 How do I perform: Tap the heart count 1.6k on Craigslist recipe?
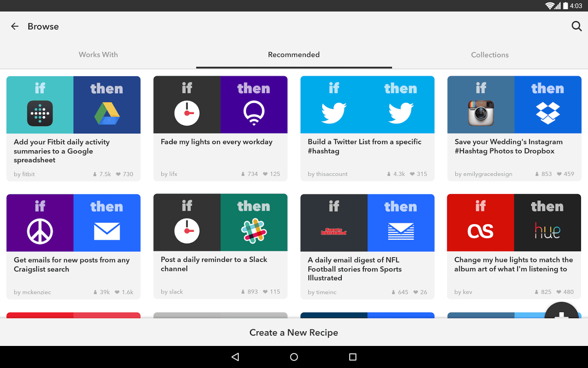[x=124, y=292]
